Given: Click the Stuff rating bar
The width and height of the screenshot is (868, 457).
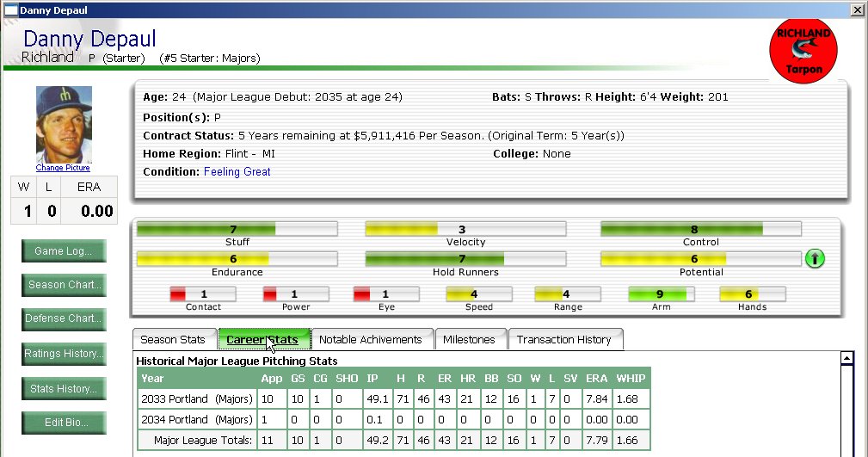Looking at the screenshot, I should tap(237, 229).
